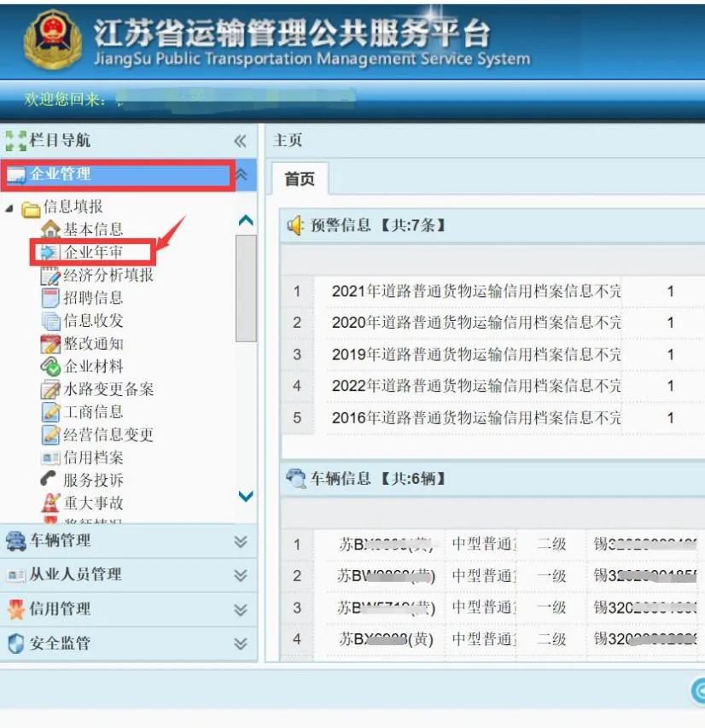
Task: Expand the 车辆管理 section chevron
Action: coord(240,541)
